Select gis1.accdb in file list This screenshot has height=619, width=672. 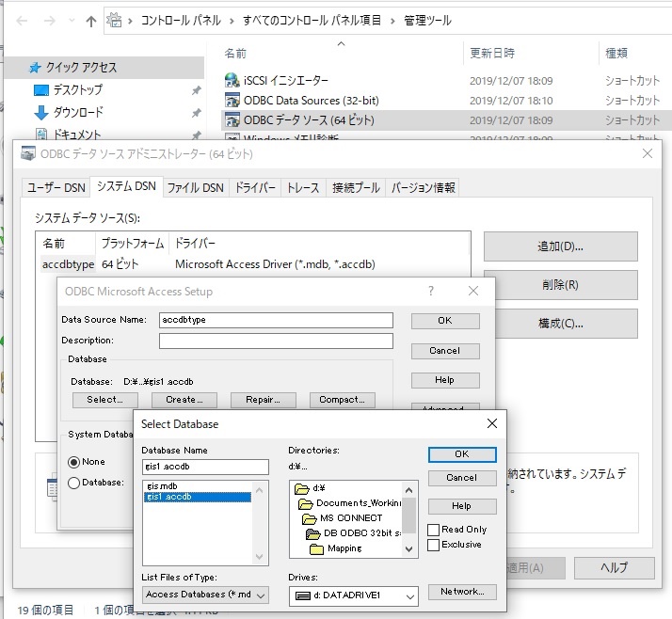click(x=198, y=497)
